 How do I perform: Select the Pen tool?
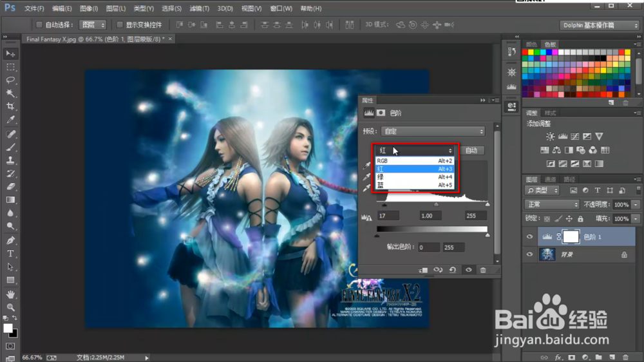tap(10, 240)
